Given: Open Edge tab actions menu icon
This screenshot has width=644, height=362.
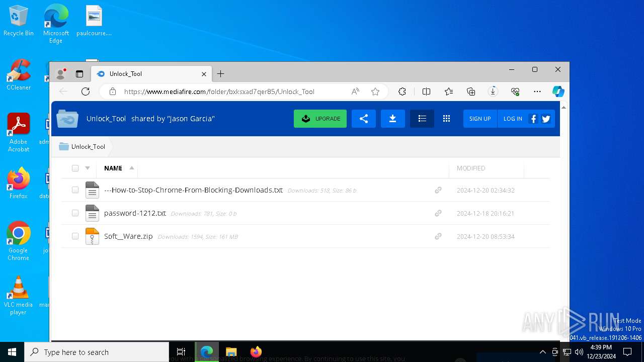Looking at the screenshot, I should 79,74.
